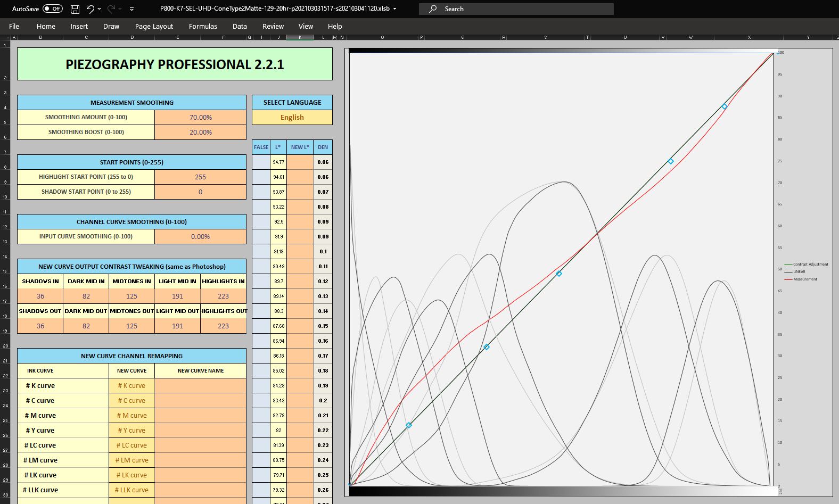Screen dimensions: 839x504
Task: Switch to the Home tab
Action: tap(46, 26)
